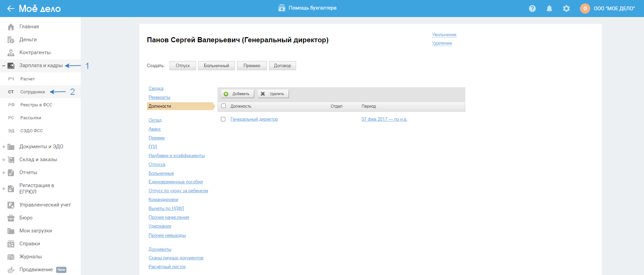Click the Управленческий учет icon
This screenshot has height=275, width=644.
tap(11, 205)
